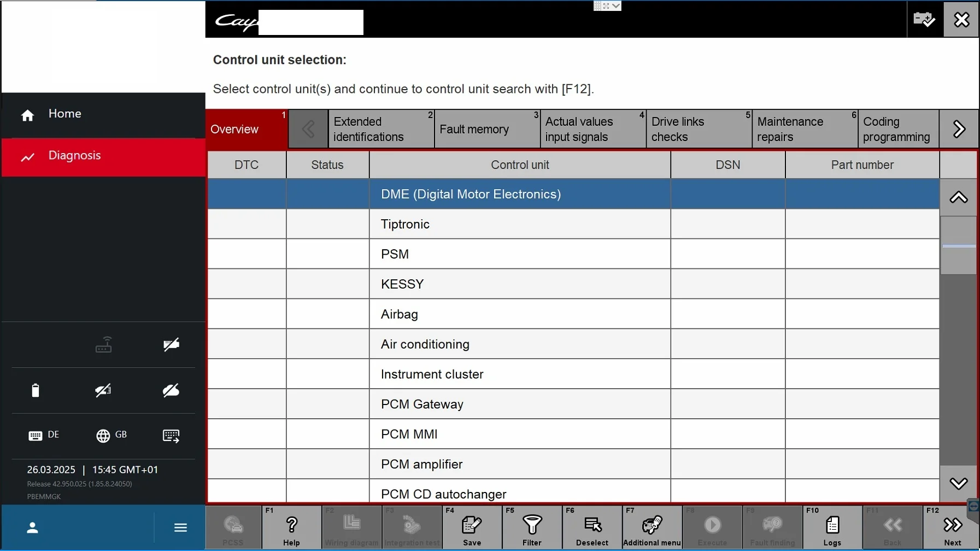
Task: Open Logs with F10 button
Action: pos(832,527)
